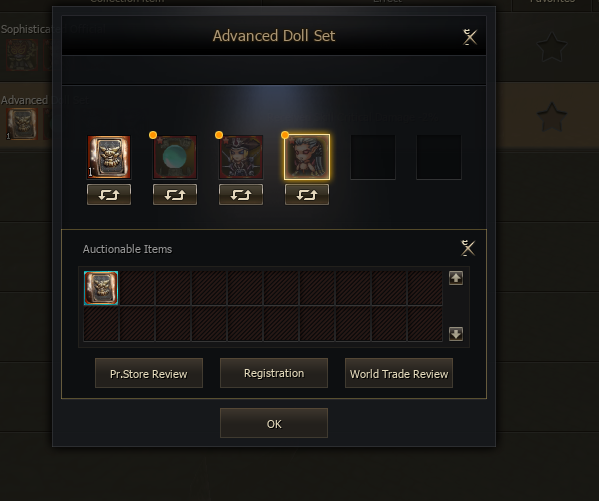Favorite the Advanced Doll Set star

552,117
